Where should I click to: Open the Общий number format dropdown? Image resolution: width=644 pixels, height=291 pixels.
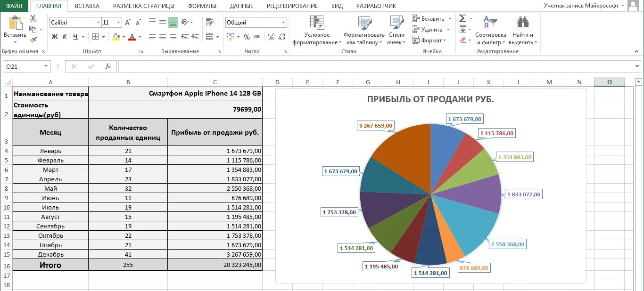pyautogui.click(x=283, y=22)
